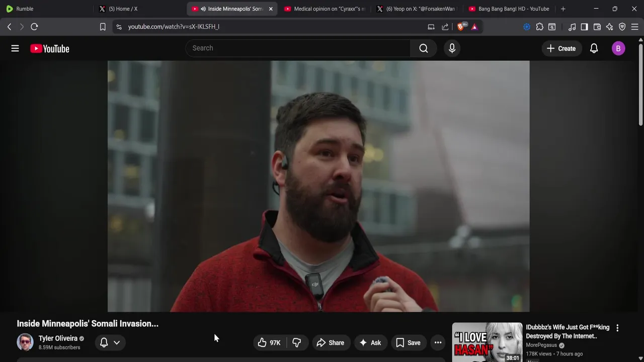This screenshot has width=644, height=362.
Task: Close the Inside Minneapolis YouTube tab
Action: pyautogui.click(x=271, y=9)
